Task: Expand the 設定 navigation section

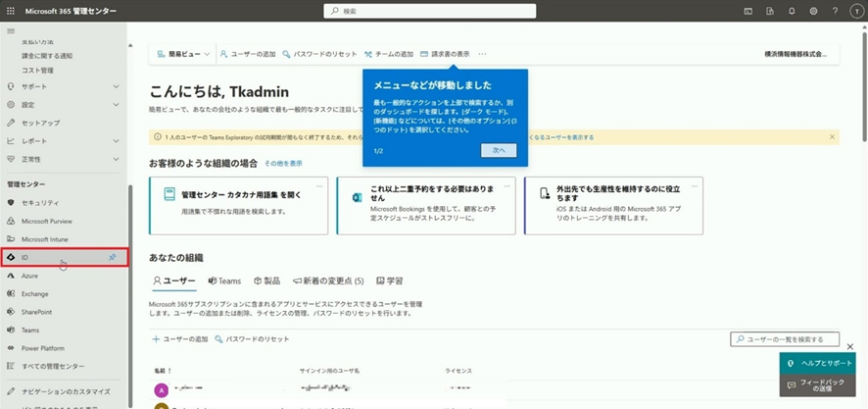Action: [x=116, y=105]
